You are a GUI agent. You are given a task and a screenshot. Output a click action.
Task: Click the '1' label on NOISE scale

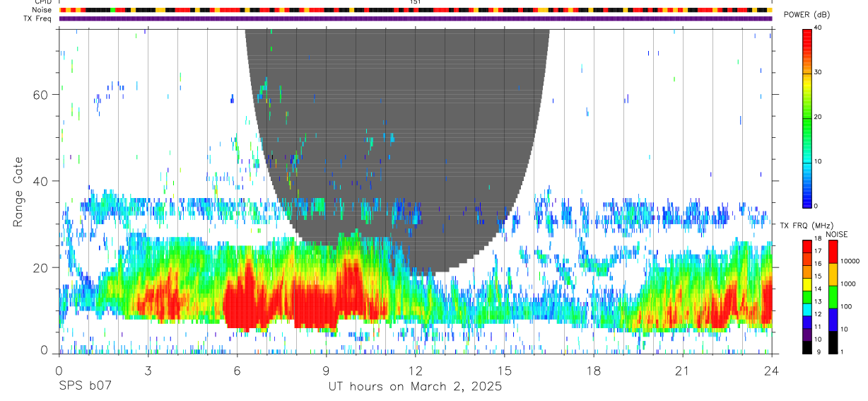coord(843,351)
